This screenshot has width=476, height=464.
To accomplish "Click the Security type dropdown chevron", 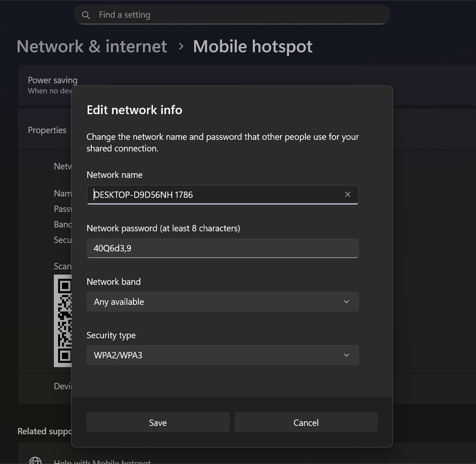I will pos(346,355).
